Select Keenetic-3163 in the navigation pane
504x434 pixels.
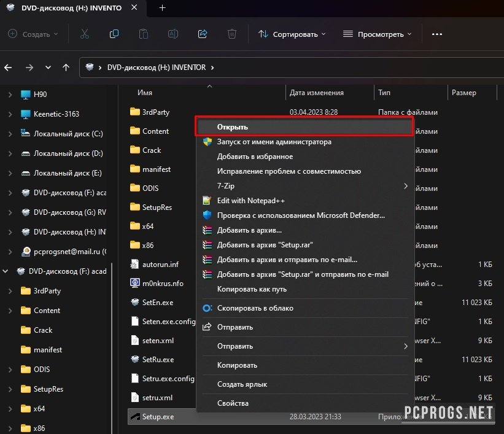click(56, 114)
